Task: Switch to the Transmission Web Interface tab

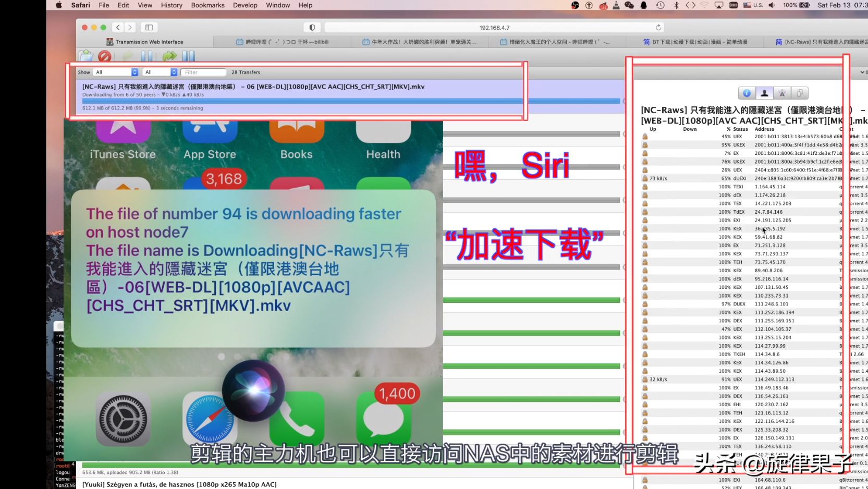Action: pyautogui.click(x=145, y=42)
